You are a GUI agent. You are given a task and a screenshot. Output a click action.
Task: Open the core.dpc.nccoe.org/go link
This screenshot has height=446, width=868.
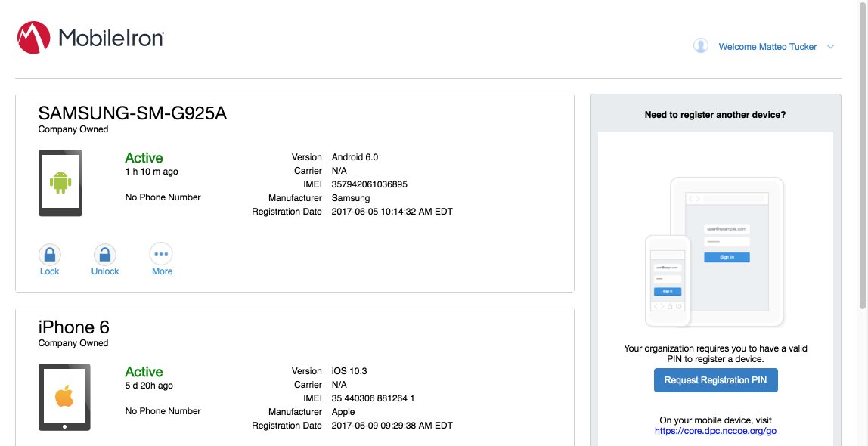coord(716,431)
